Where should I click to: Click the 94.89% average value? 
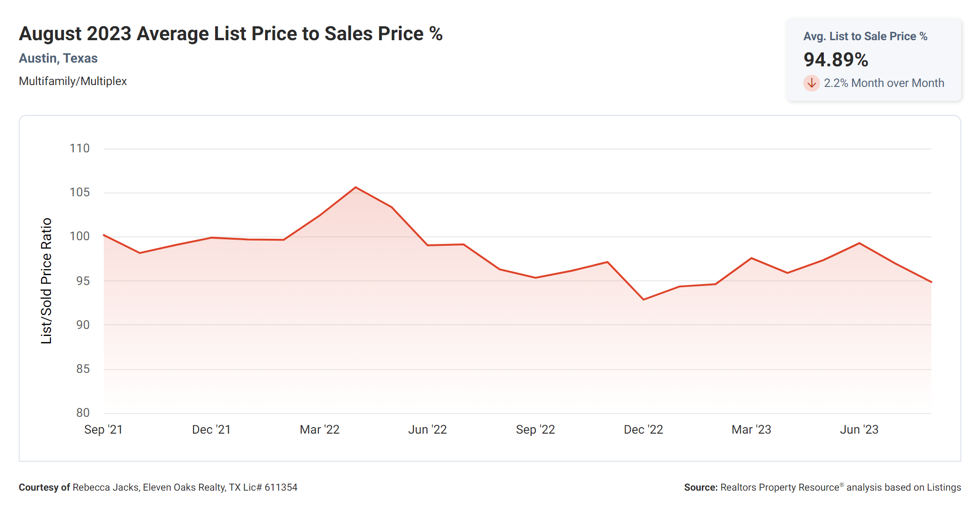pyautogui.click(x=836, y=60)
